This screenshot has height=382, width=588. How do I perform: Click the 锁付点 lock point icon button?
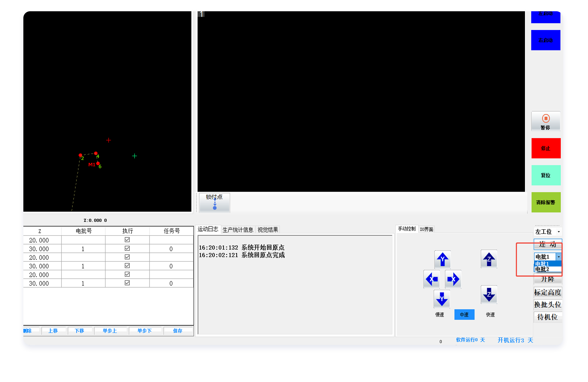pos(214,203)
